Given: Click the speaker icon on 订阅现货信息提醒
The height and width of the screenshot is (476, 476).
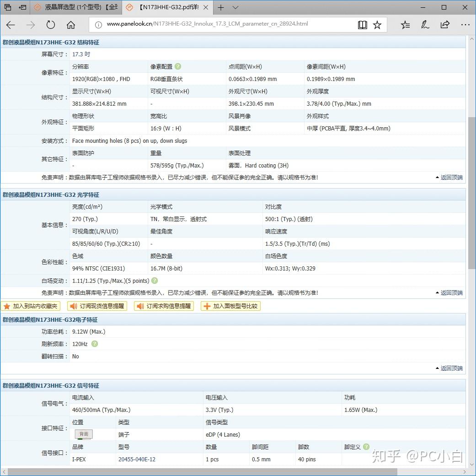Looking at the screenshot, I should [74, 306].
